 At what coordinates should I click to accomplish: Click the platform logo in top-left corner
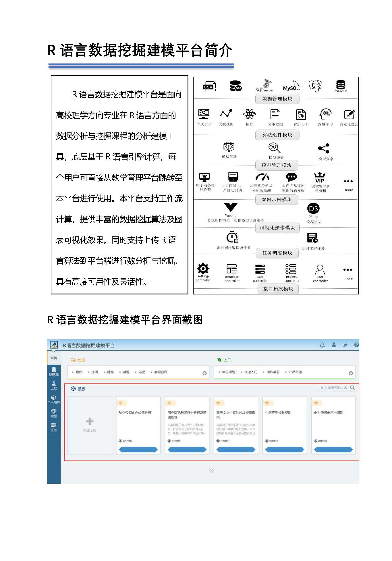click(x=54, y=345)
